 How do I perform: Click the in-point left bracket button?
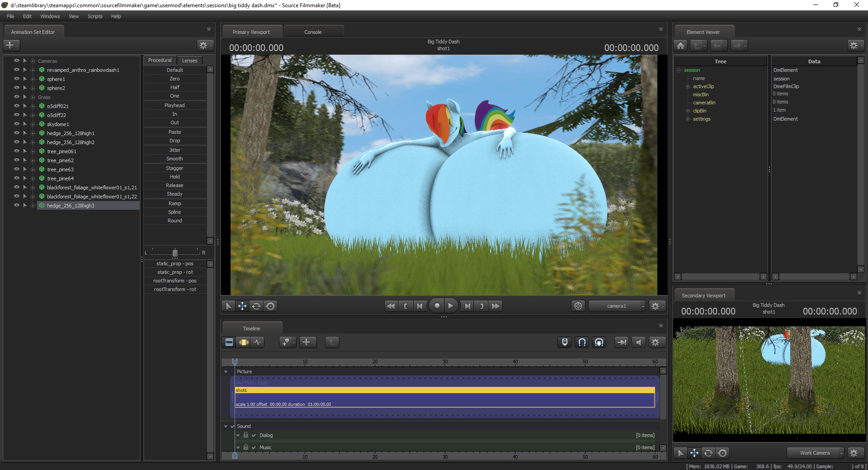(x=406, y=306)
